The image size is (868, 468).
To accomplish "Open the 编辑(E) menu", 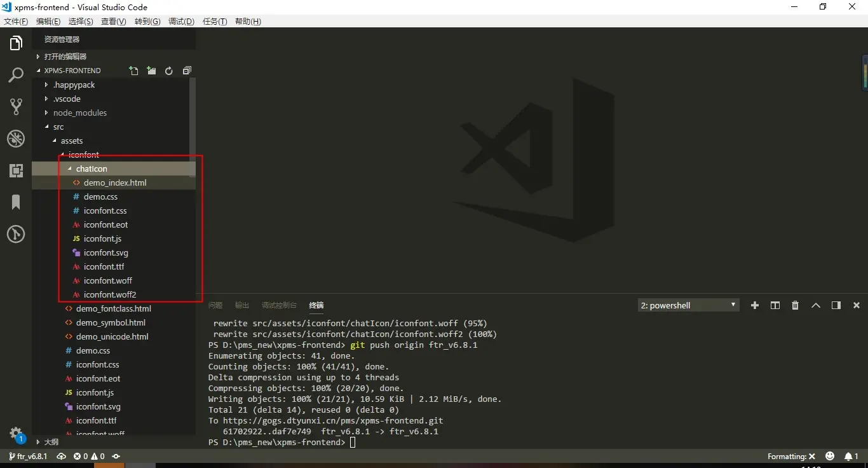I will click(x=48, y=22).
